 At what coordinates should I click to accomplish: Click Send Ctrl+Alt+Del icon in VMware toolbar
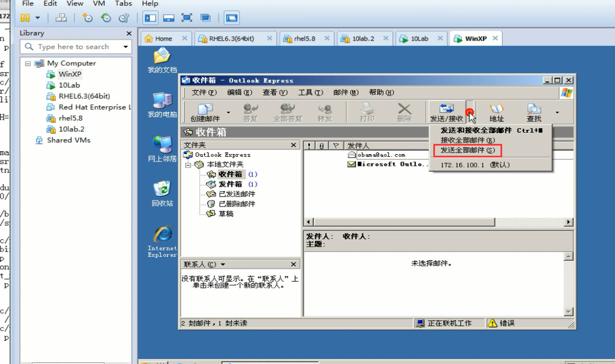[x=61, y=17]
